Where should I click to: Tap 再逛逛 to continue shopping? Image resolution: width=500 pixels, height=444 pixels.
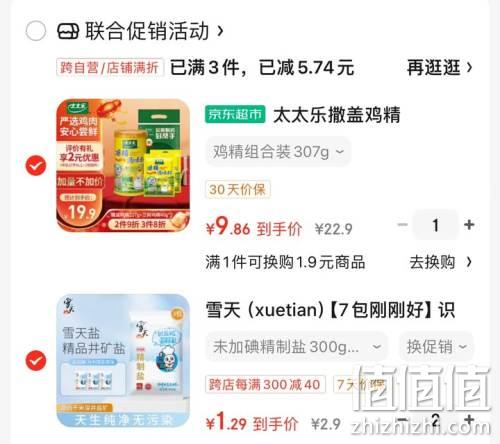pyautogui.click(x=440, y=67)
